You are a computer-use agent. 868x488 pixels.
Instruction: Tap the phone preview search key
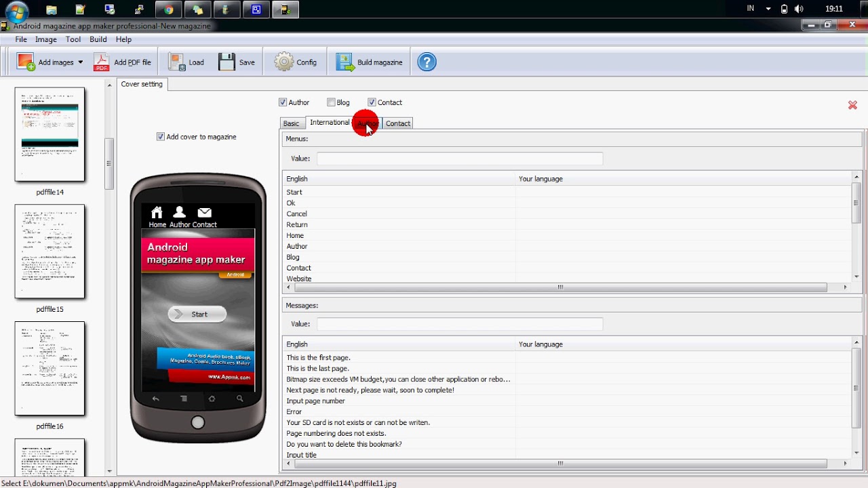coord(239,399)
